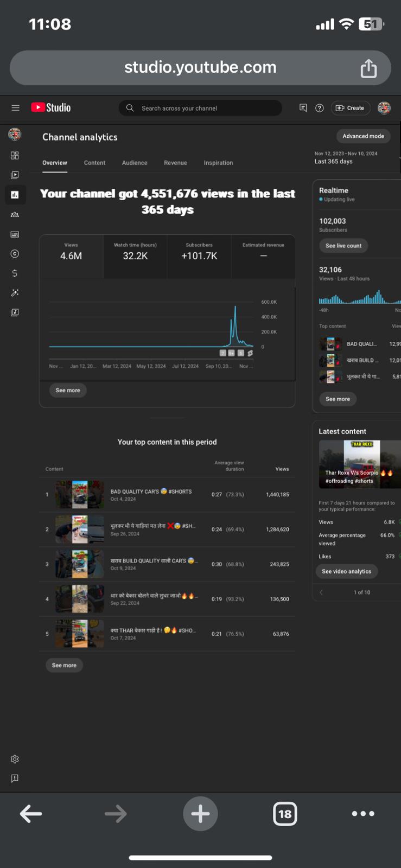Open the Help question mark icon
This screenshot has height=868, width=401.
click(x=320, y=108)
